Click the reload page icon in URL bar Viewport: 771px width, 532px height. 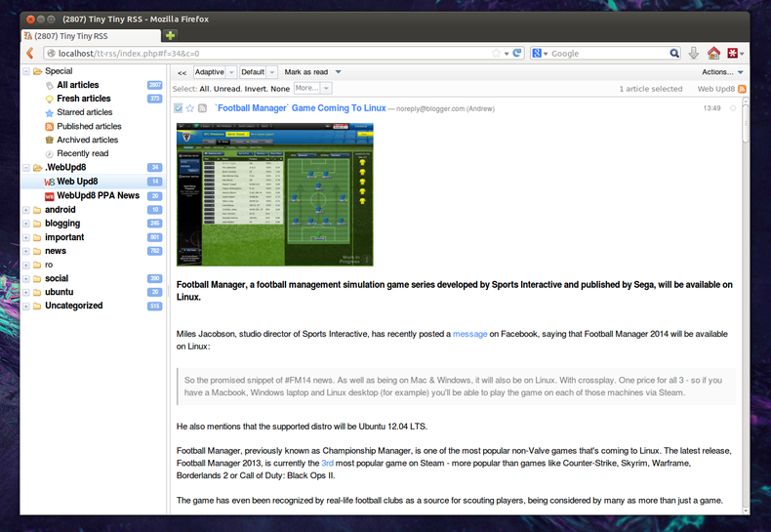click(x=517, y=53)
